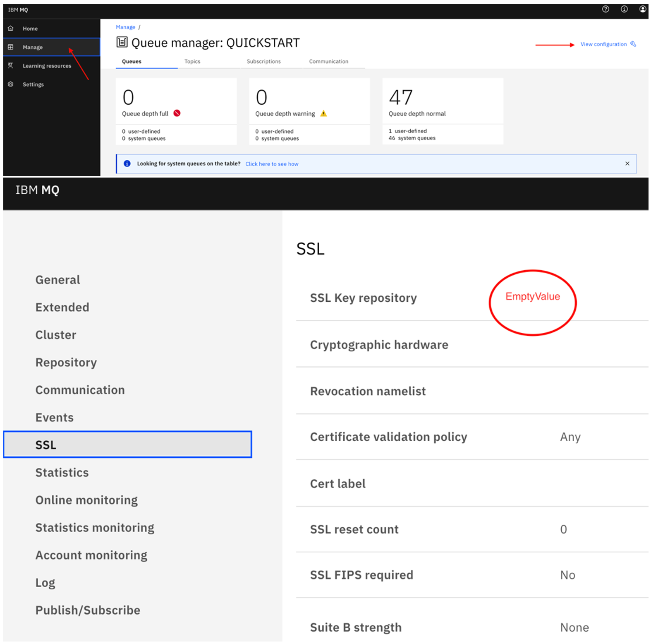Click the Queue depth normal card showing 47
Image resolution: width=651 pixels, height=644 pixels.
pyautogui.click(x=443, y=111)
